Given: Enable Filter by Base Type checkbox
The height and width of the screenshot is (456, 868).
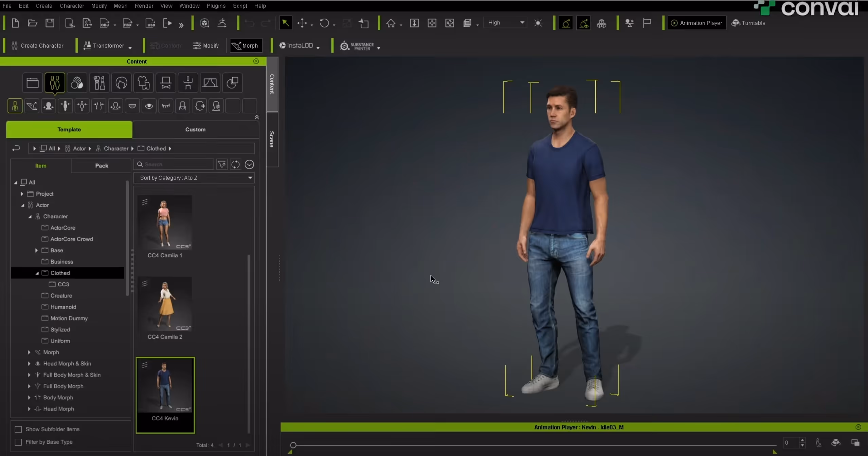Looking at the screenshot, I should [x=18, y=442].
